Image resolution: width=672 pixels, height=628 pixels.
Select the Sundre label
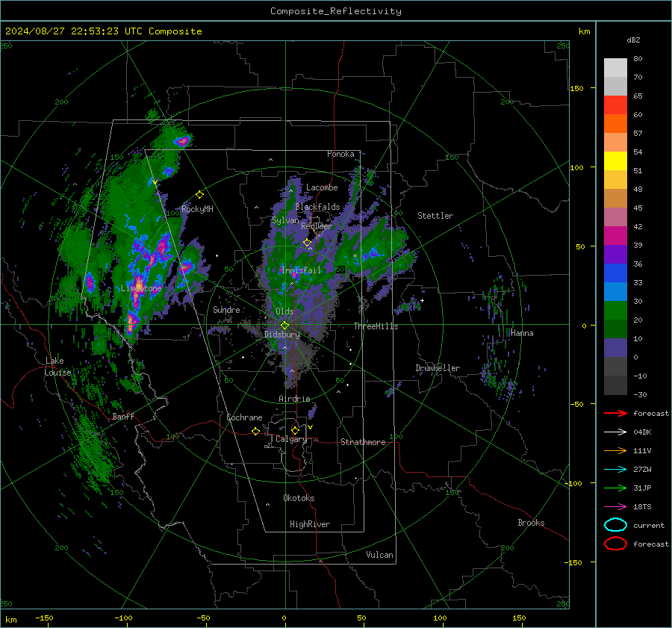tap(227, 309)
